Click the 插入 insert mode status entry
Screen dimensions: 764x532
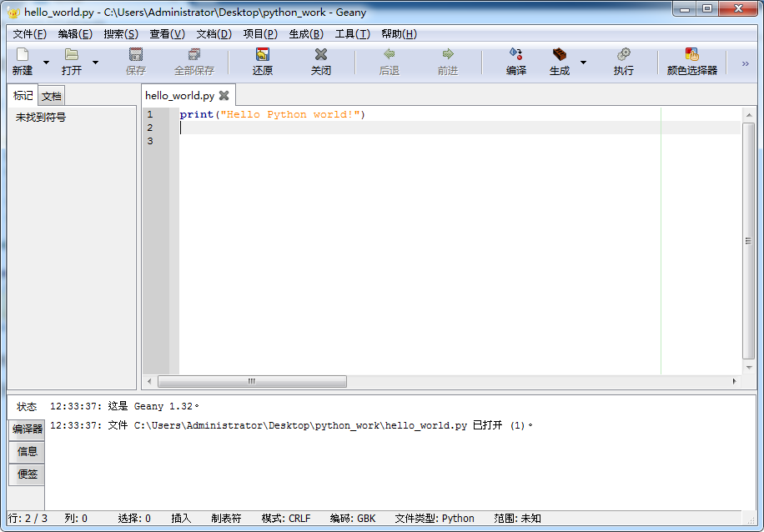click(181, 519)
